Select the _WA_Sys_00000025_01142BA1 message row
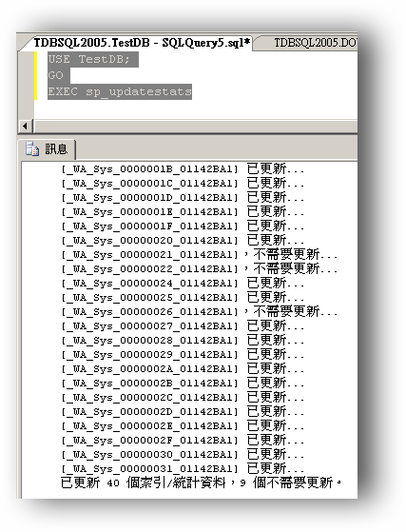Image resolution: width=406 pixels, height=532 pixels. pyautogui.click(x=183, y=298)
